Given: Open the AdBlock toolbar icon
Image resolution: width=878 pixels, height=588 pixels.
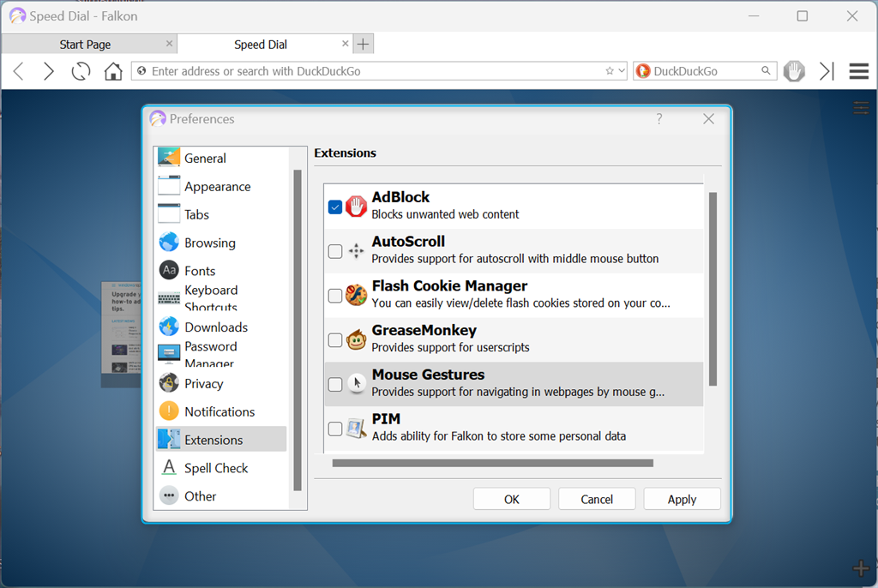Looking at the screenshot, I should pyautogui.click(x=794, y=71).
